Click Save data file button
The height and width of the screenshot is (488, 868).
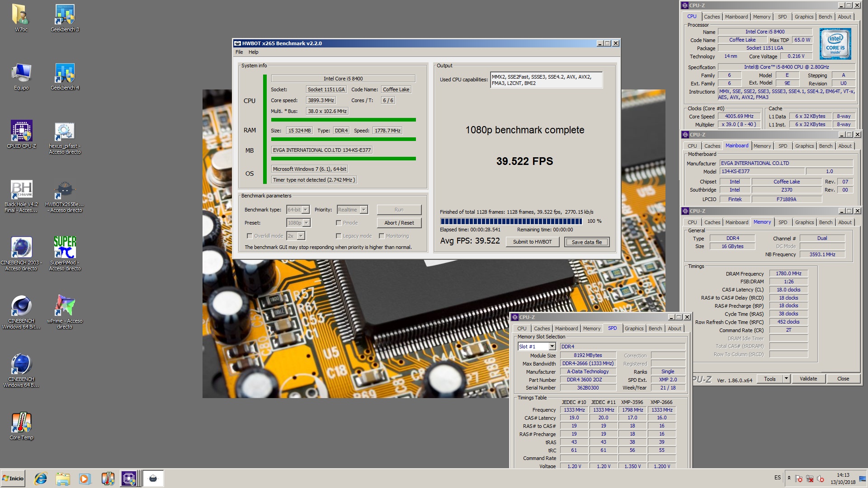pyautogui.click(x=586, y=242)
